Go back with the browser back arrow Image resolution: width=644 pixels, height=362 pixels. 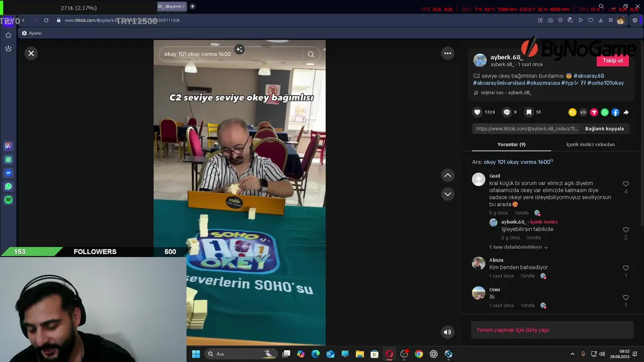point(23,20)
